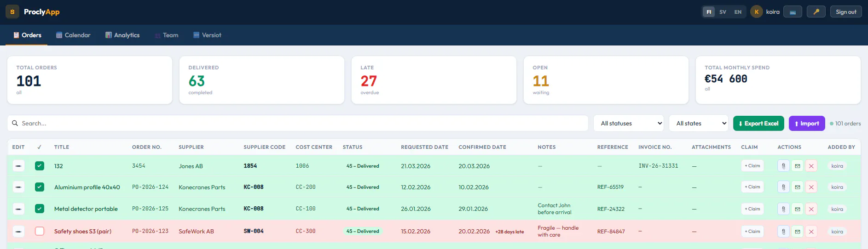Open attachment paperclip for order 132
Viewport: 868px width, 249px height.
point(783,166)
